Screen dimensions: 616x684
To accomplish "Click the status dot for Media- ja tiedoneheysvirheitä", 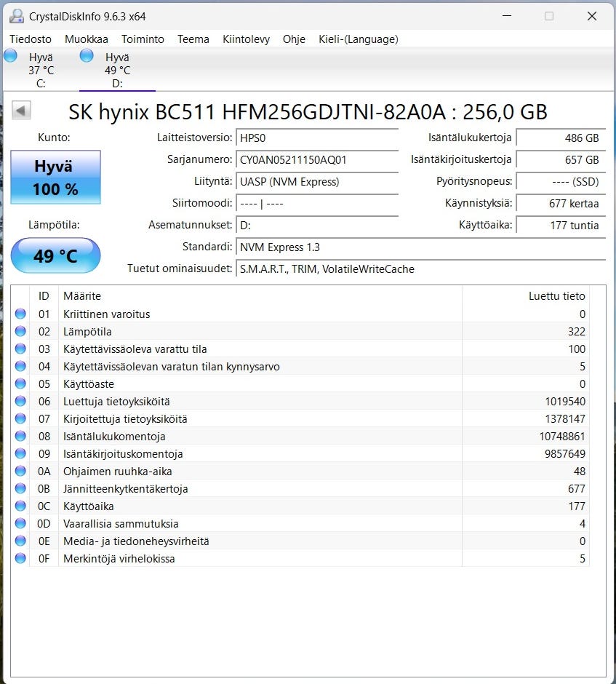I will pos(20,541).
